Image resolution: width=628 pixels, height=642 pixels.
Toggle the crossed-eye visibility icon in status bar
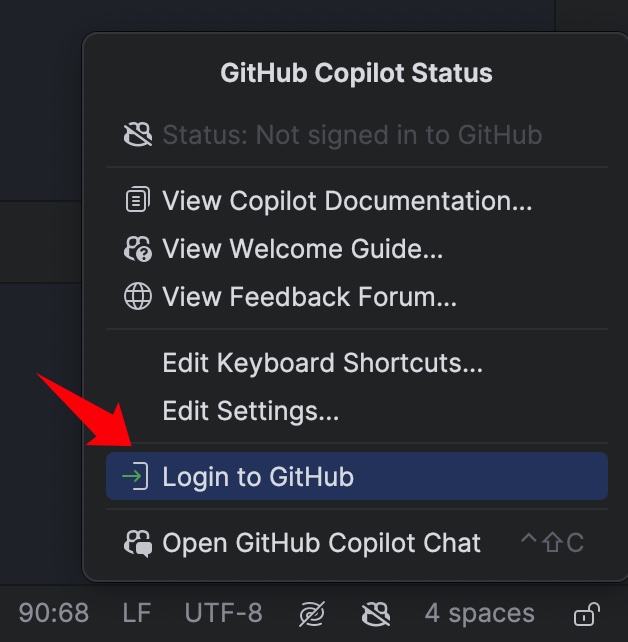312,614
